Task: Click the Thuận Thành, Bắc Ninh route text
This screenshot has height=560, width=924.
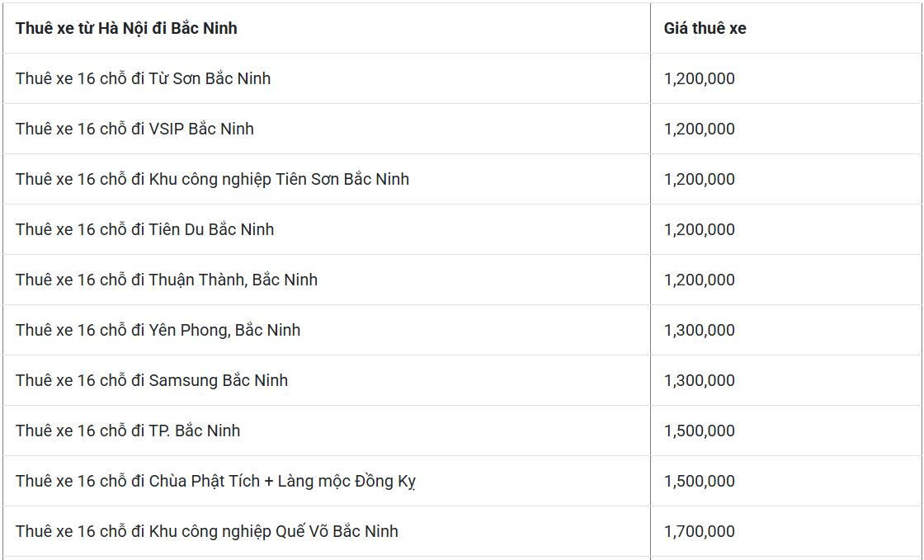Action: point(166,280)
